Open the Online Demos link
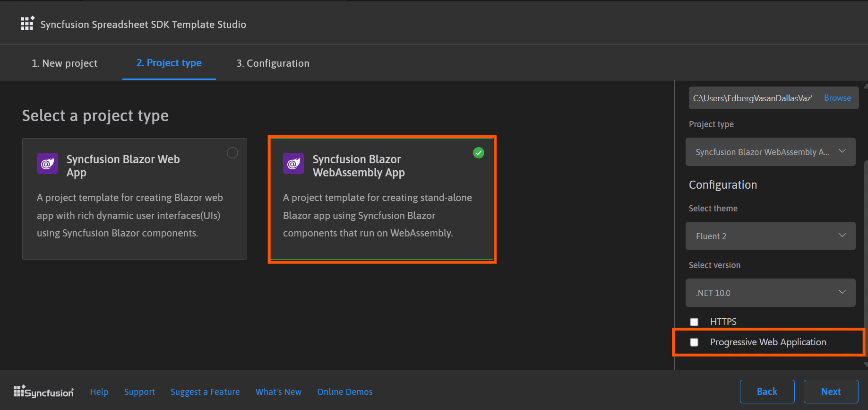The width and height of the screenshot is (868, 410). (x=345, y=392)
